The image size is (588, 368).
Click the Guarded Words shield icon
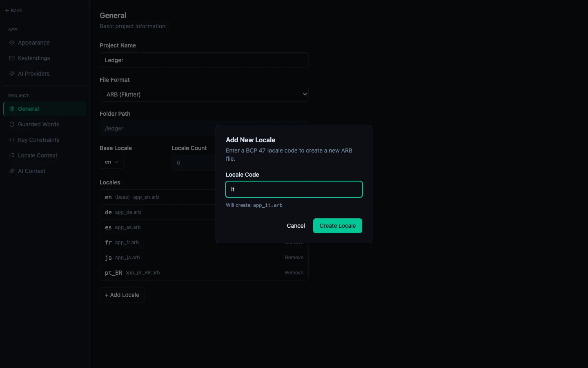pos(12,124)
